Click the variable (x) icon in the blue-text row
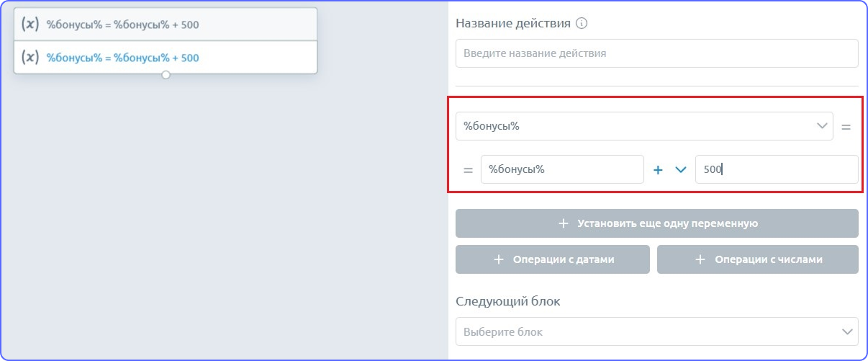868x361 pixels. tap(30, 57)
